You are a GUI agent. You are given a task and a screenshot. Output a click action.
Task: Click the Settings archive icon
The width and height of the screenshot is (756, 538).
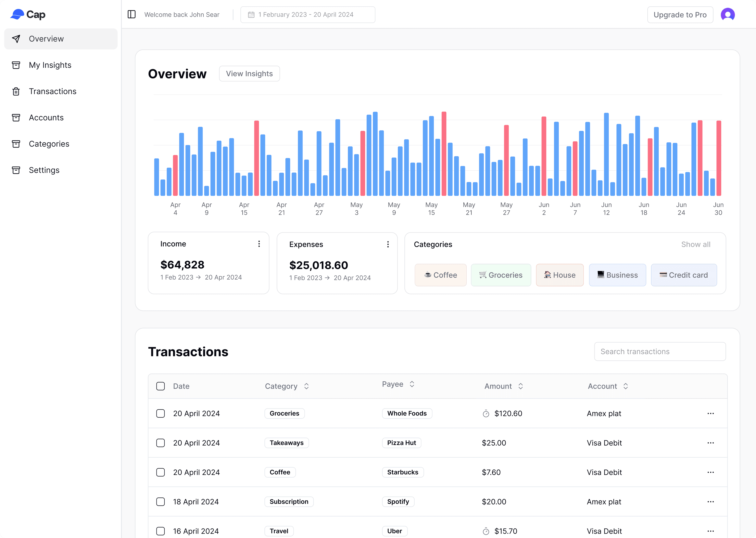tap(16, 170)
